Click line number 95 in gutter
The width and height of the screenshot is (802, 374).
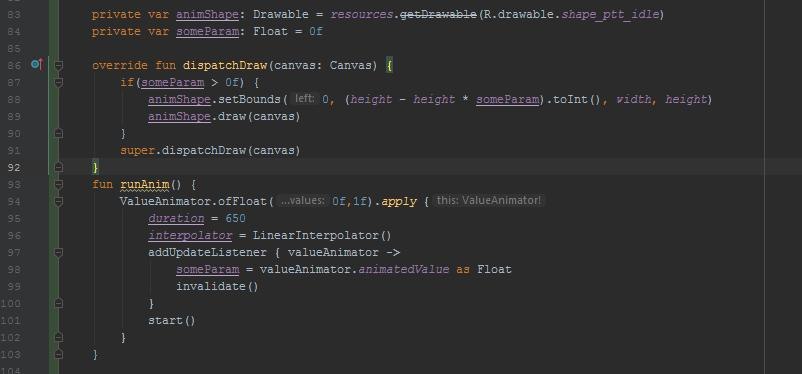(x=14, y=218)
